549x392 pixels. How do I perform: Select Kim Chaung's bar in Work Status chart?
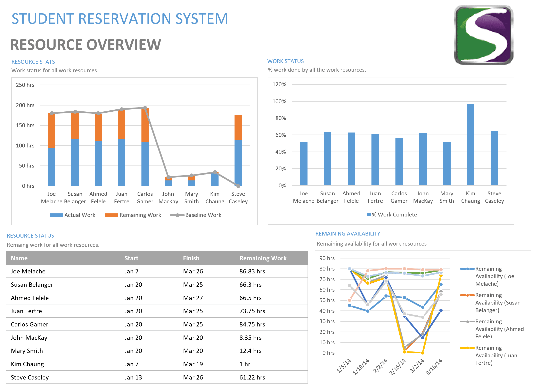tap(470, 145)
